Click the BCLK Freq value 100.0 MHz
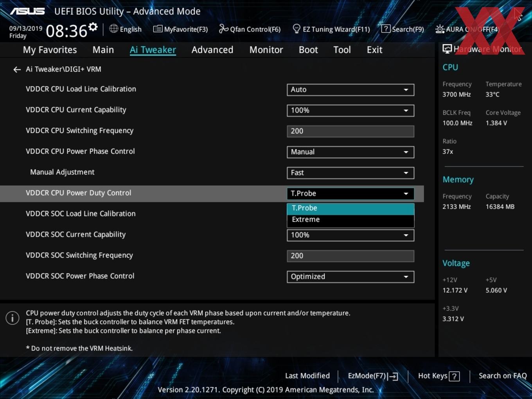Screen dimensions: 532x399 (457, 123)
